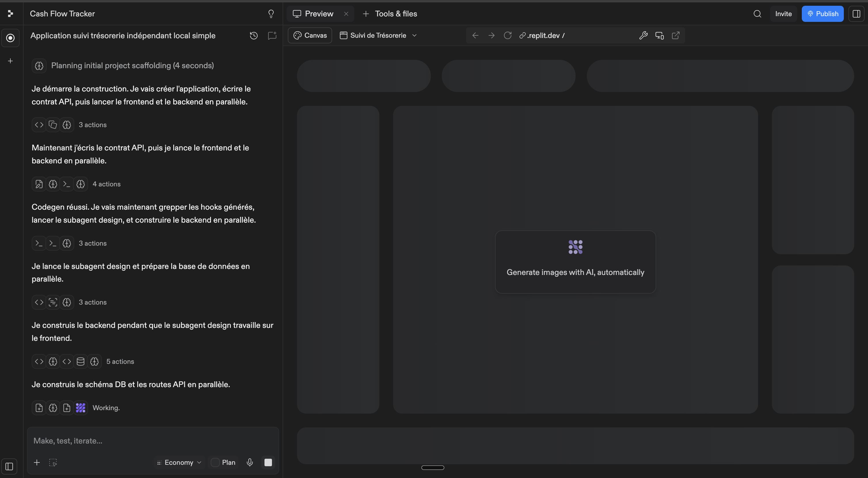Toggle right side panel layout icon
Image resolution: width=868 pixels, height=478 pixels.
856,14
